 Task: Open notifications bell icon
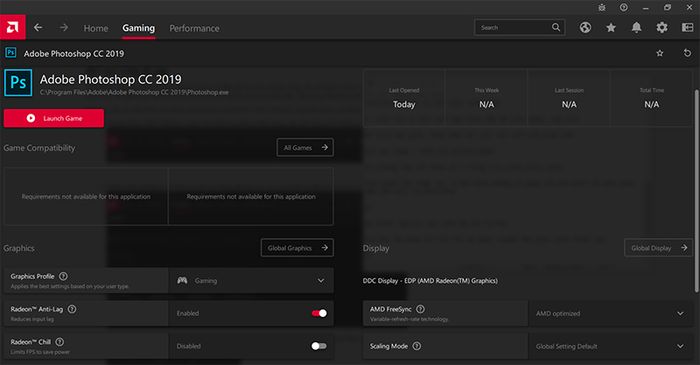pyautogui.click(x=636, y=28)
